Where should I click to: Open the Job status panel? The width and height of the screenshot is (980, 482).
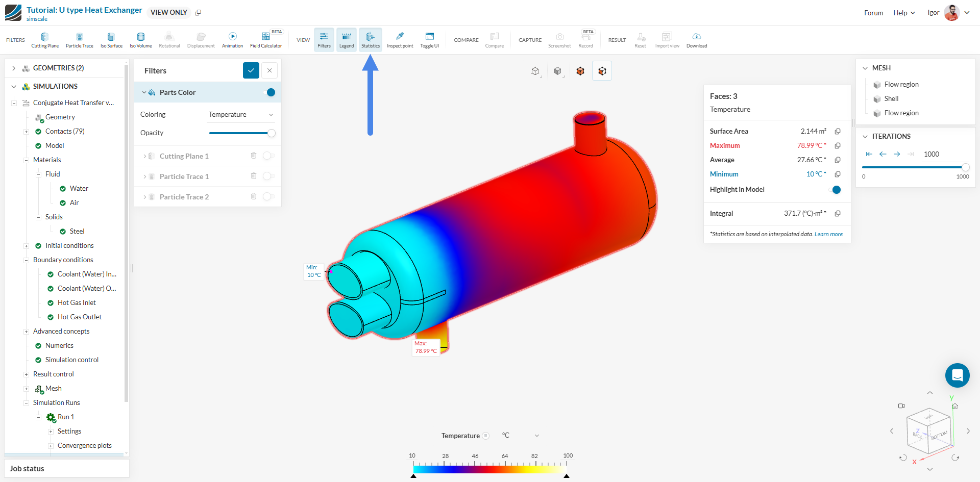tap(66, 468)
